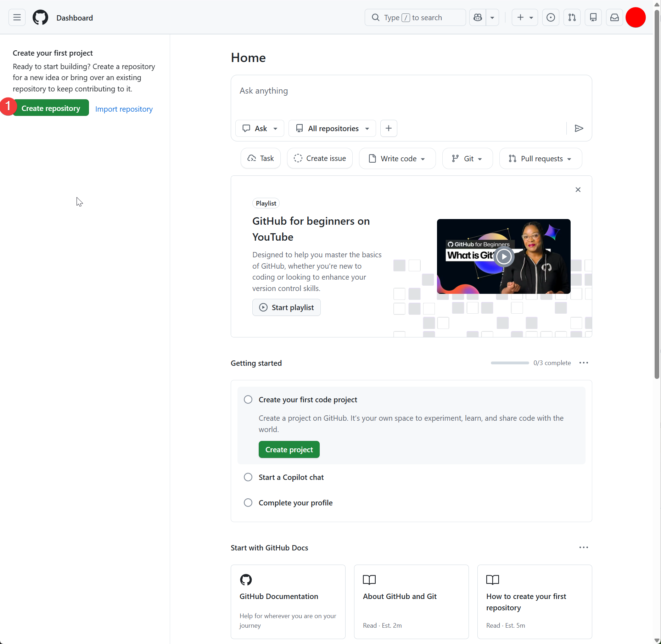
Task: Toggle the Start a Copilot chat circle
Action: click(248, 477)
